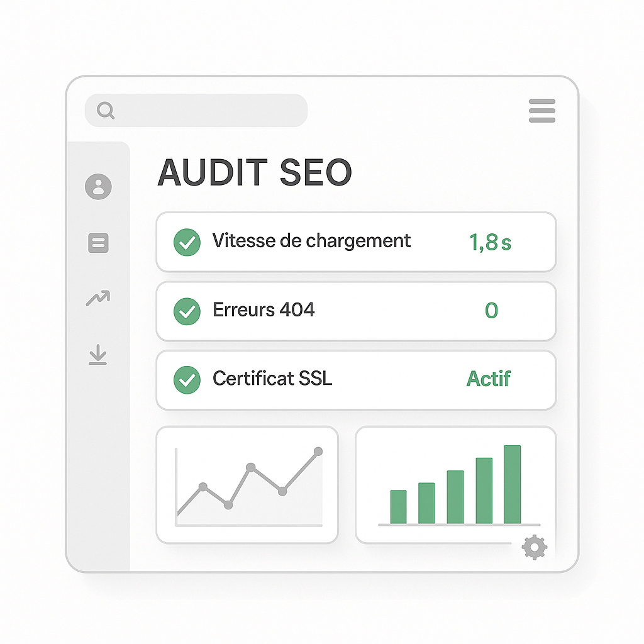Select the Erreurs 404 label
The image size is (644, 644).
(x=264, y=309)
